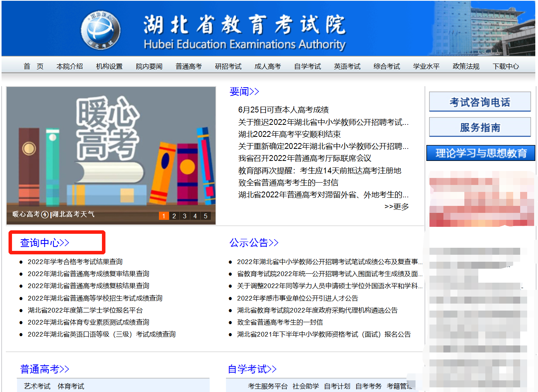This screenshot has height=392, width=538.
Task: Open 湖北省2022年度第二学士学位报名平台
Action: pyautogui.click(x=85, y=310)
